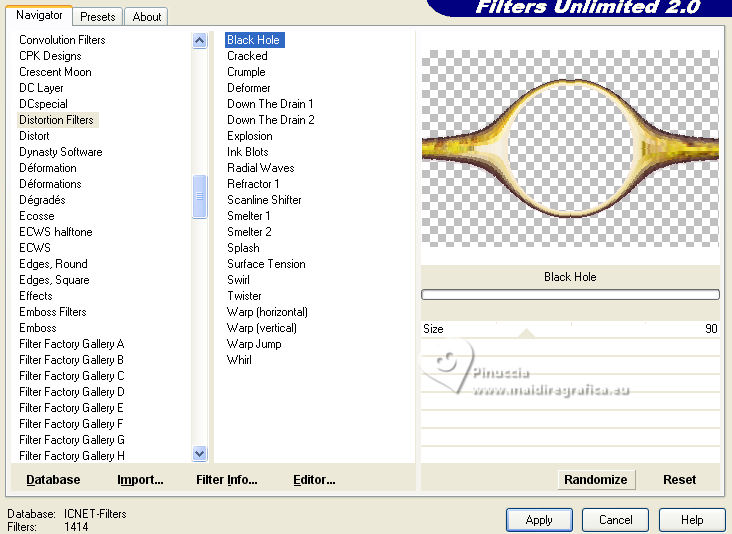Viewport: 732px width, 534px height.
Task: Select Crescent Moon category
Action: point(55,72)
